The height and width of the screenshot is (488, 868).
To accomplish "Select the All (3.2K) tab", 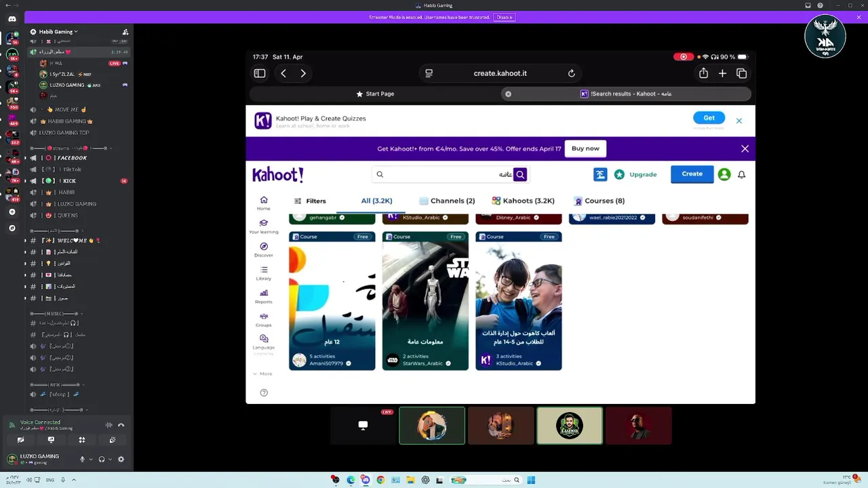I will pos(376,201).
